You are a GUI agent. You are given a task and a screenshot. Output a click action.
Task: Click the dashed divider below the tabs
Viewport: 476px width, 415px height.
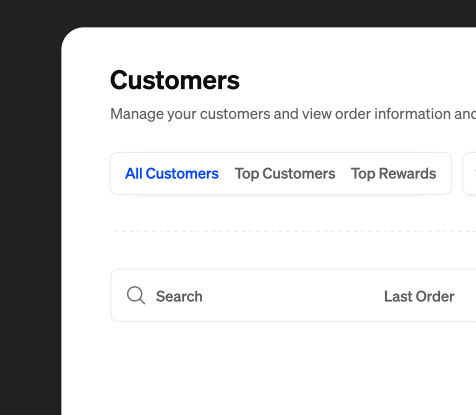tap(295, 231)
